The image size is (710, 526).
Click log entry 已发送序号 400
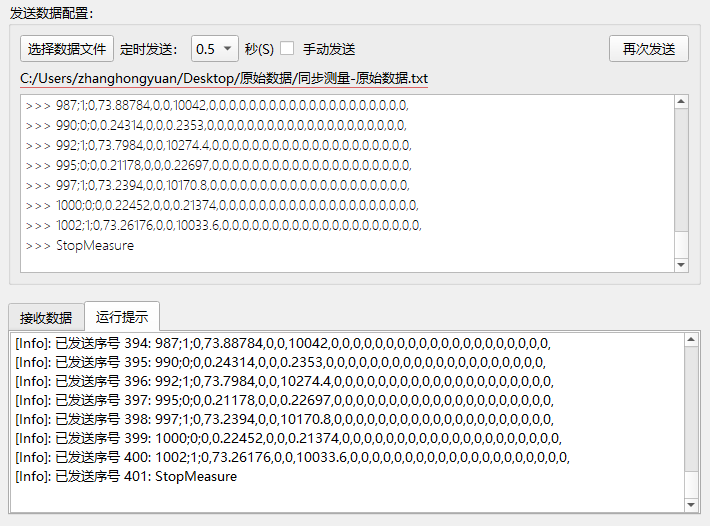[293, 457]
